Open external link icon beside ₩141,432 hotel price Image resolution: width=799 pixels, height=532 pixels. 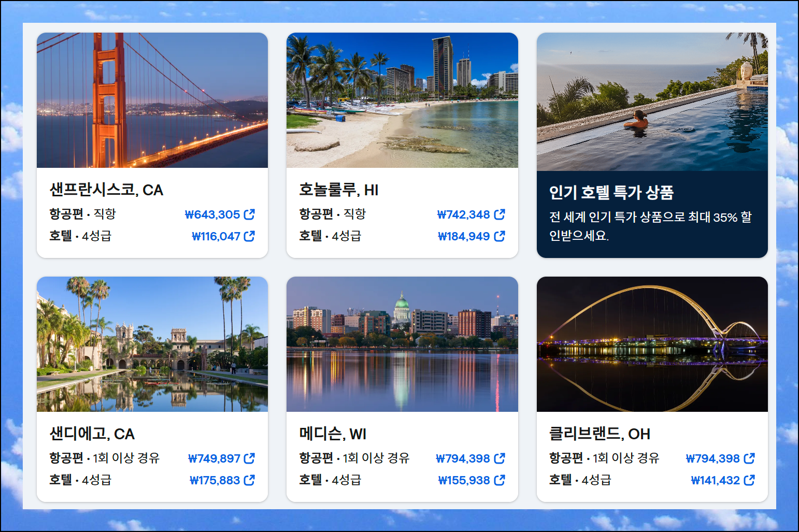pos(749,480)
